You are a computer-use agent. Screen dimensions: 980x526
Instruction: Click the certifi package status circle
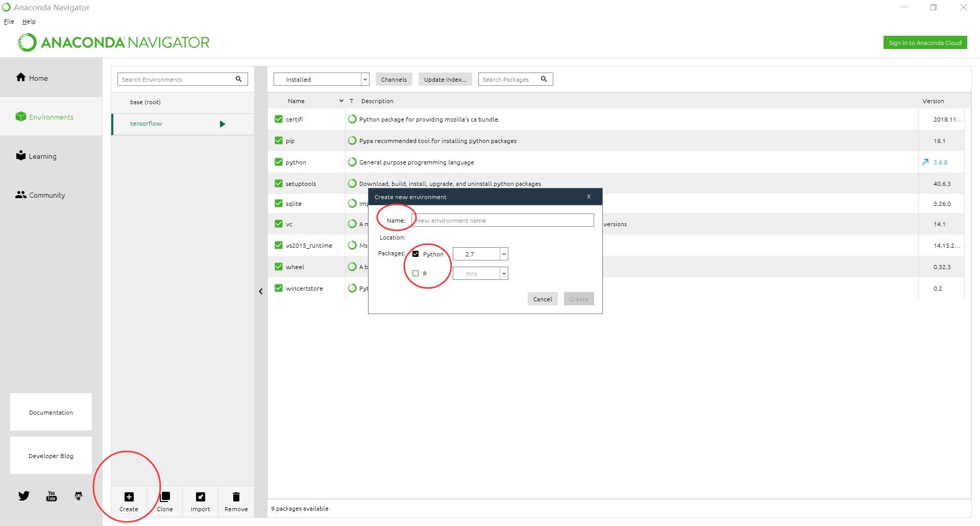point(352,119)
